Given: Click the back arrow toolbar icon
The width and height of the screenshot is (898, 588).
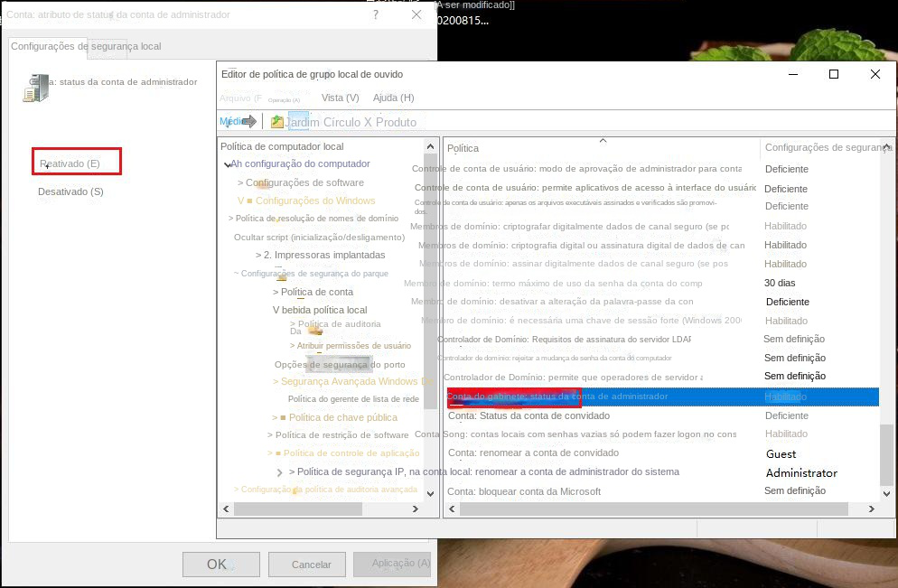Looking at the screenshot, I should coord(228,122).
